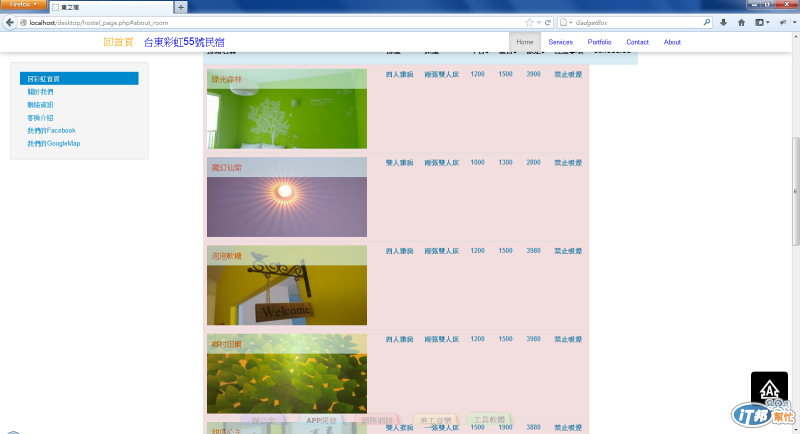The height and width of the screenshot is (434, 800).
Task: Click the scrollbar up arrow
Action: point(795,37)
